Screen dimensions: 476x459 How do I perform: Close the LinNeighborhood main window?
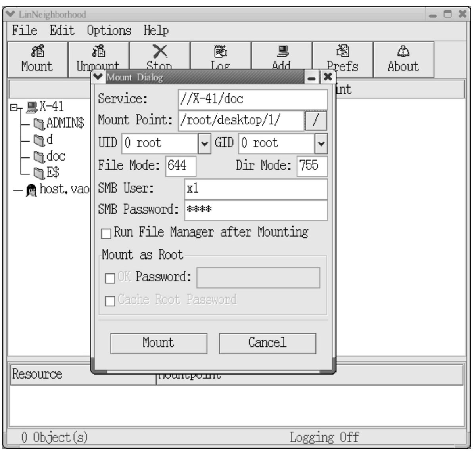click(462, 14)
